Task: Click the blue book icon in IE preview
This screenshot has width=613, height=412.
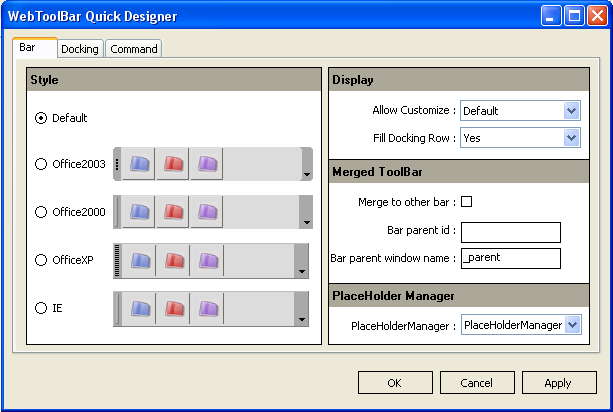Action: point(139,308)
